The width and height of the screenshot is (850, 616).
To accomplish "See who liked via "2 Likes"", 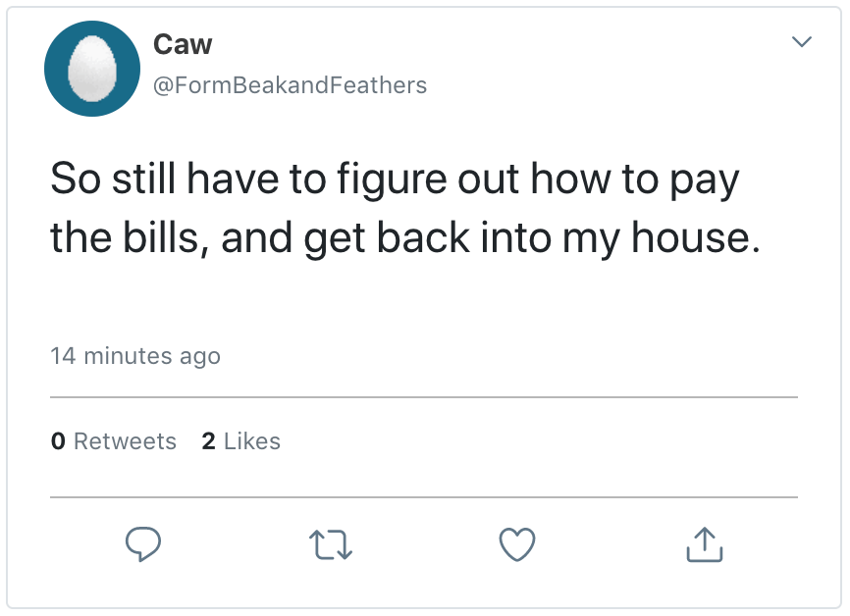I will 241,441.
